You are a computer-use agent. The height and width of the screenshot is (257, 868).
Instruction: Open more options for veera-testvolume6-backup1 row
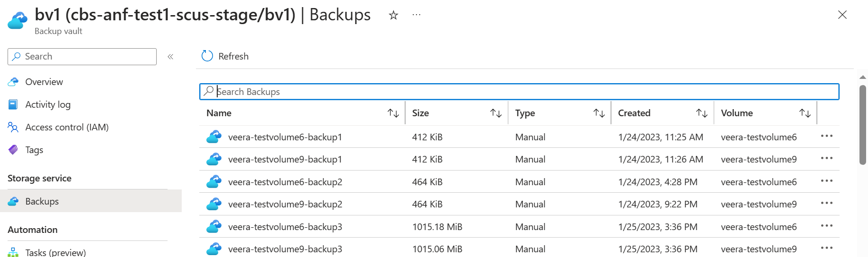pos(827,136)
